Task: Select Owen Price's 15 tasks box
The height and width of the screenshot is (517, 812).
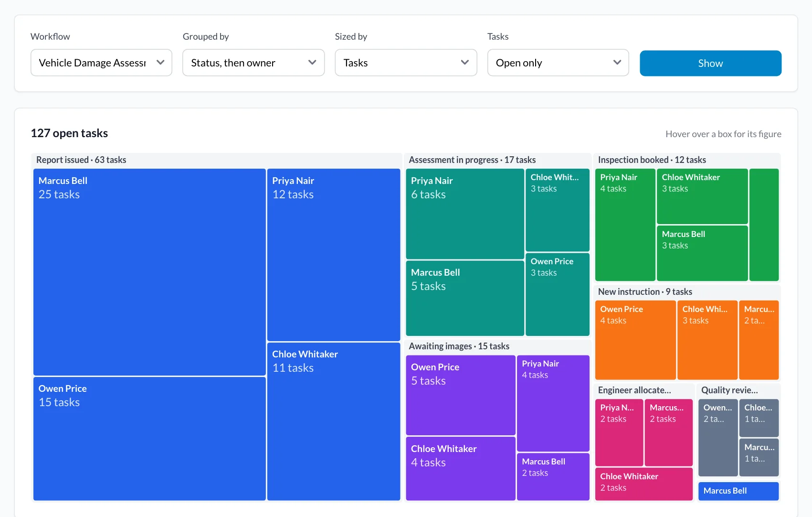Action: [149, 439]
